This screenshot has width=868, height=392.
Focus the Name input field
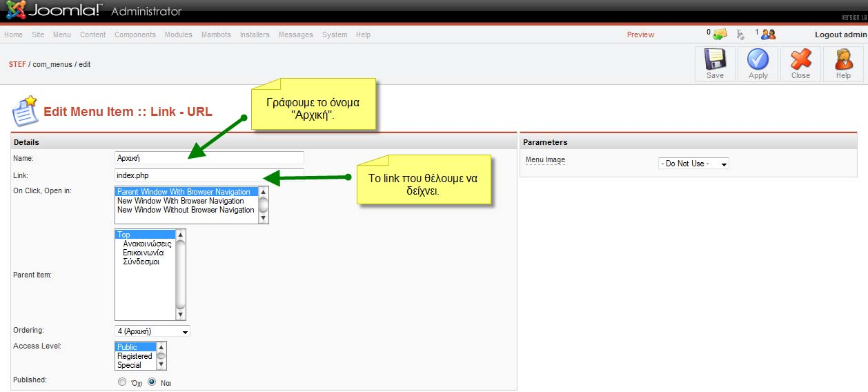click(x=209, y=157)
